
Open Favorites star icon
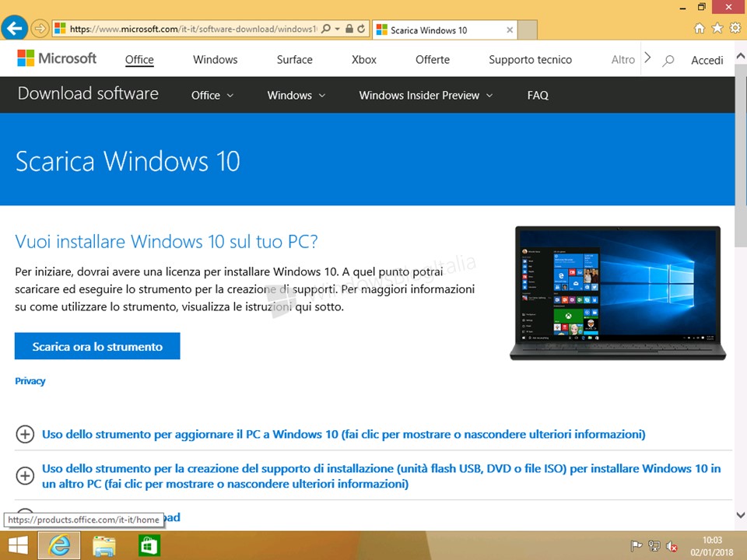(717, 29)
